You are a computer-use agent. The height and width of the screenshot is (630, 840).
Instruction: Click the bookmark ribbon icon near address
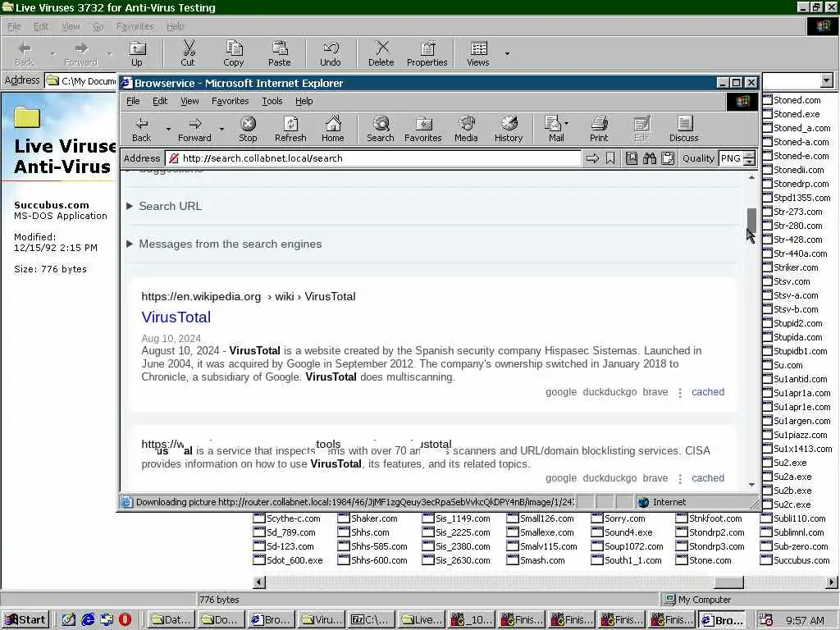point(610,158)
